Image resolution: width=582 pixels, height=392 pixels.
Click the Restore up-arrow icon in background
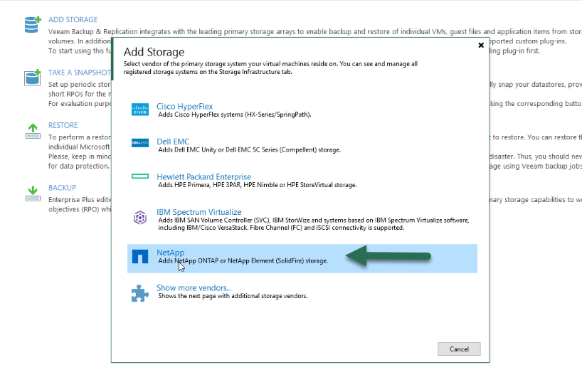33,131
